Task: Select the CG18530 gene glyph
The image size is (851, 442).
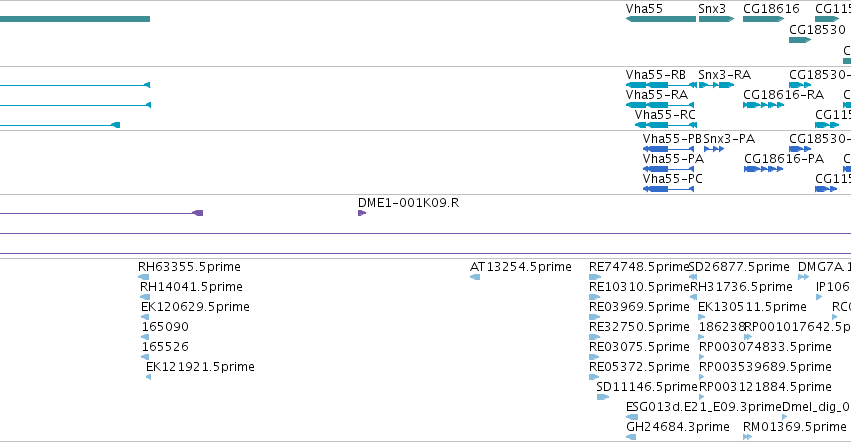Action: coord(800,40)
